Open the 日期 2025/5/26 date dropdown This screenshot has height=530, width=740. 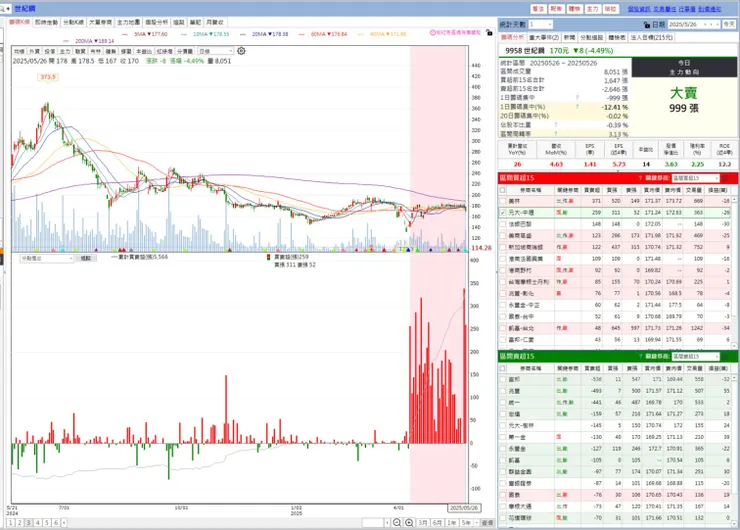click(x=694, y=25)
